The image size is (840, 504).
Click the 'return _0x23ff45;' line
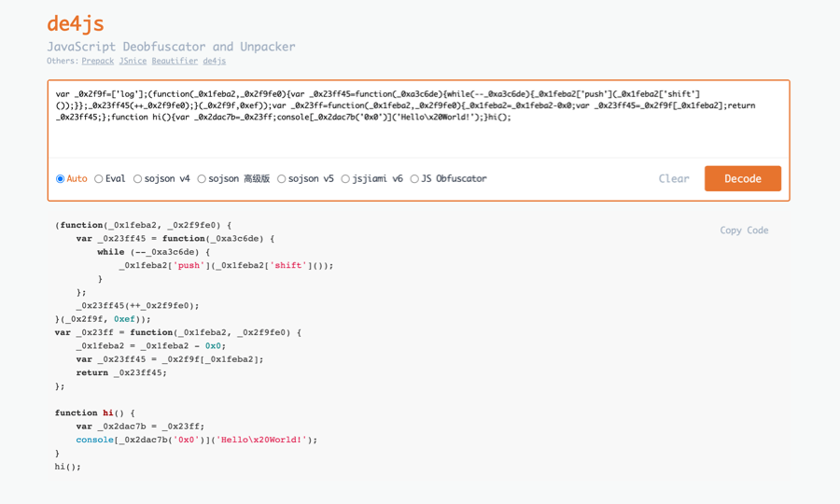click(121, 372)
